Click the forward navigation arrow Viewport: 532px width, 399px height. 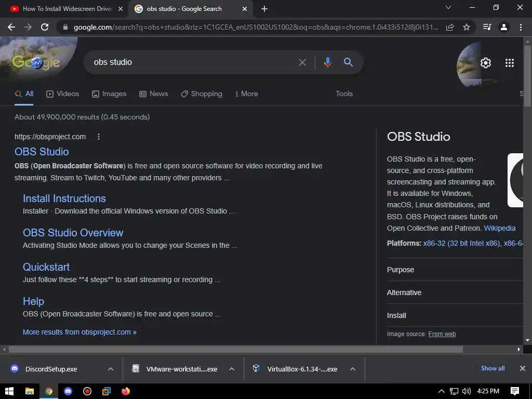(x=28, y=27)
